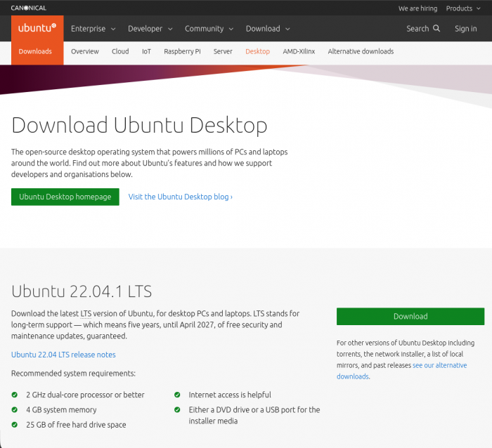Go to the Alternative downloads tab

pyautogui.click(x=361, y=51)
